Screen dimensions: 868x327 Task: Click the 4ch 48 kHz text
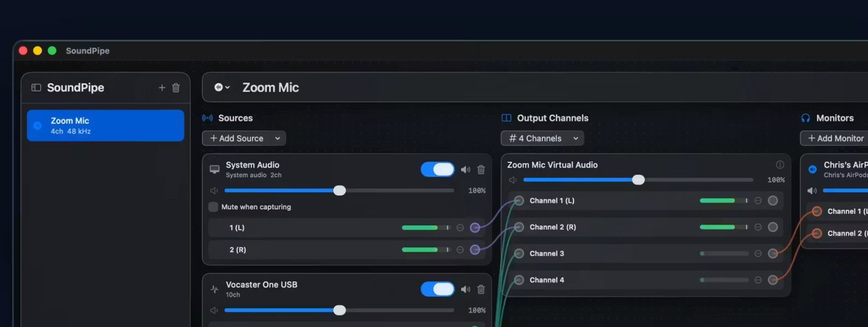click(x=71, y=131)
